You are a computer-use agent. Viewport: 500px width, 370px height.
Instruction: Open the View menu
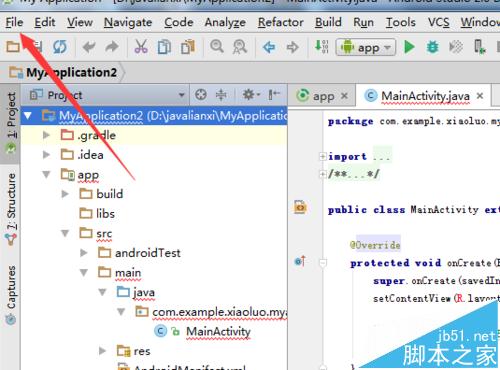pos(80,22)
